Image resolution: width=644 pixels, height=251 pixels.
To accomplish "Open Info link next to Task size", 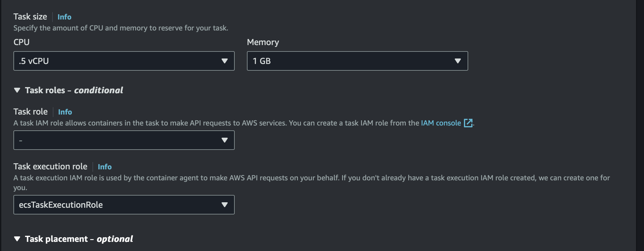I will (x=64, y=17).
